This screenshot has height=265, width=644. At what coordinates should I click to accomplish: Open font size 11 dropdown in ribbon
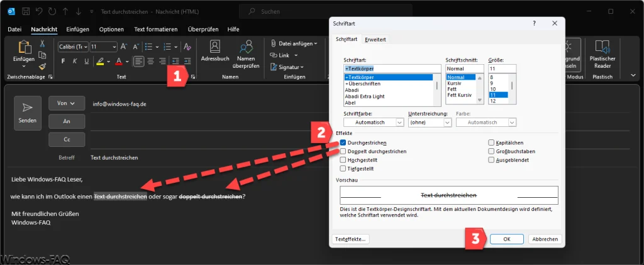[114, 46]
